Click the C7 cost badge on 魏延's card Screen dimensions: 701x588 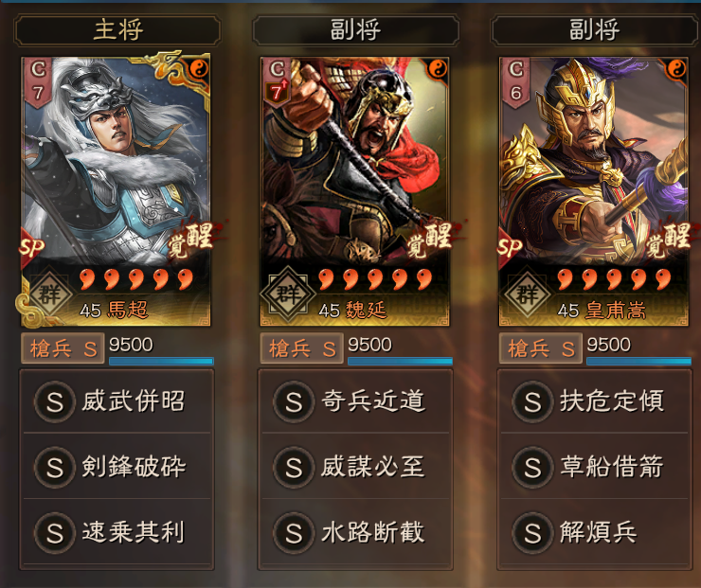[x=277, y=82]
